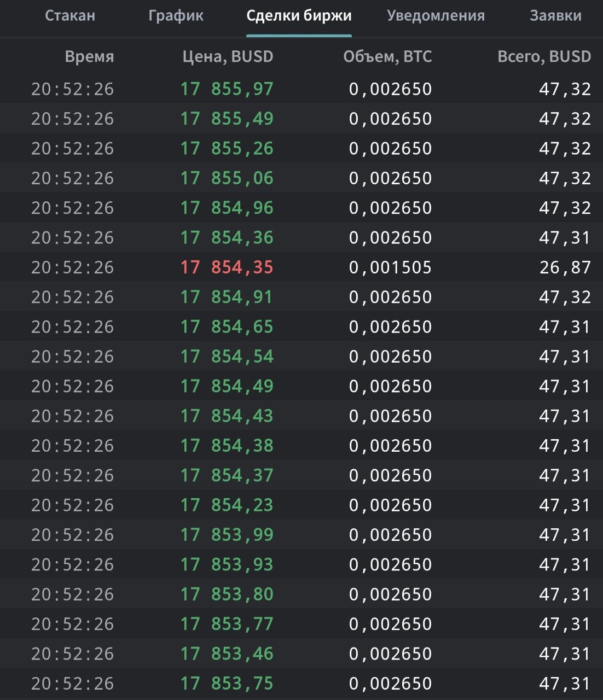Viewport: 603px width, 700px height.
Task: Click the total 26,87
Action: (x=565, y=267)
